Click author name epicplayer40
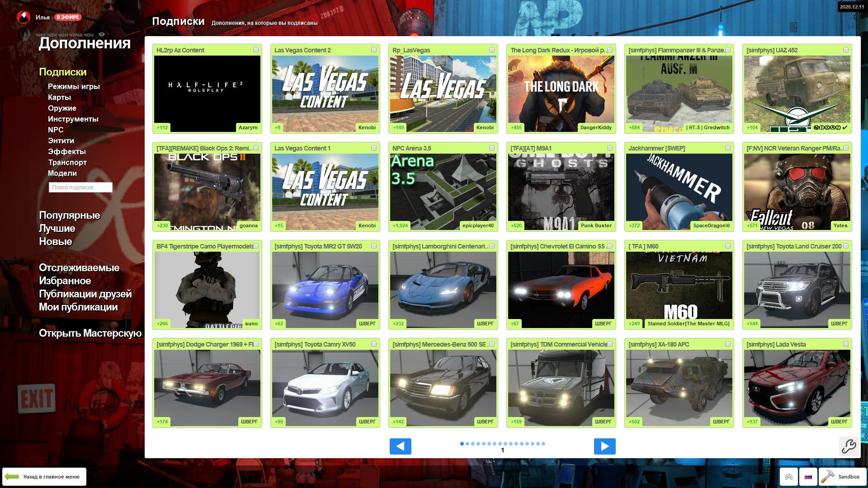The height and width of the screenshot is (488, 868). point(478,225)
